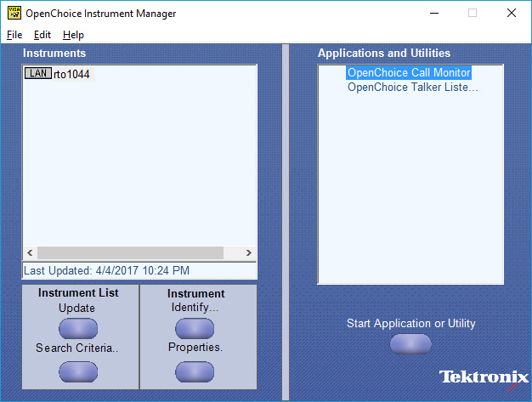Open the Help menu
The height and width of the screenshot is (402, 532).
73,35
